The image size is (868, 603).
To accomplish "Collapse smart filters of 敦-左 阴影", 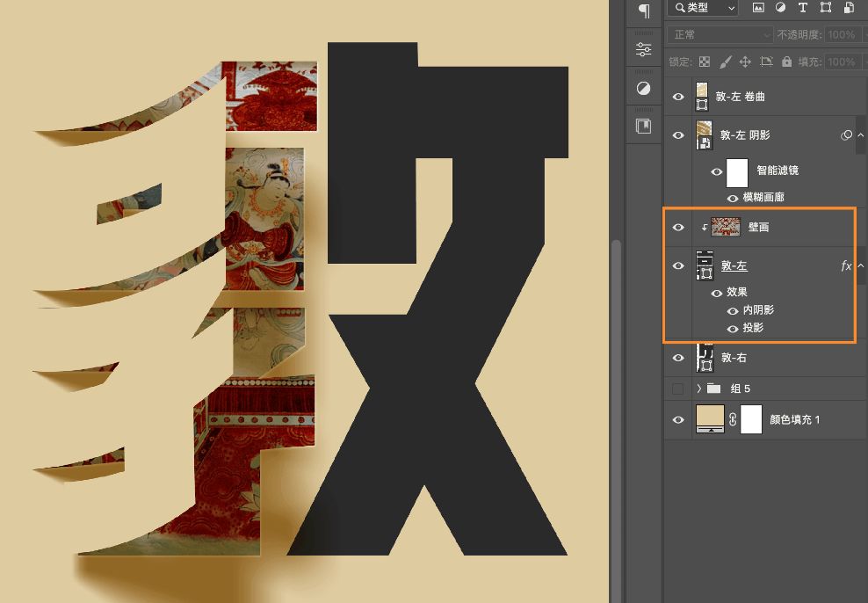I will click(x=861, y=135).
